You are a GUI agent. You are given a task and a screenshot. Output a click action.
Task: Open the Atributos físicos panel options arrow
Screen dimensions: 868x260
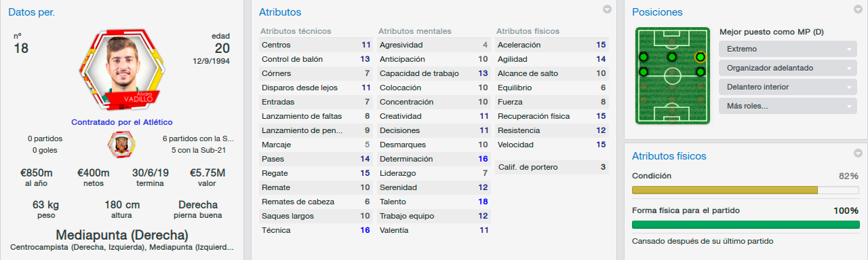click(x=858, y=153)
